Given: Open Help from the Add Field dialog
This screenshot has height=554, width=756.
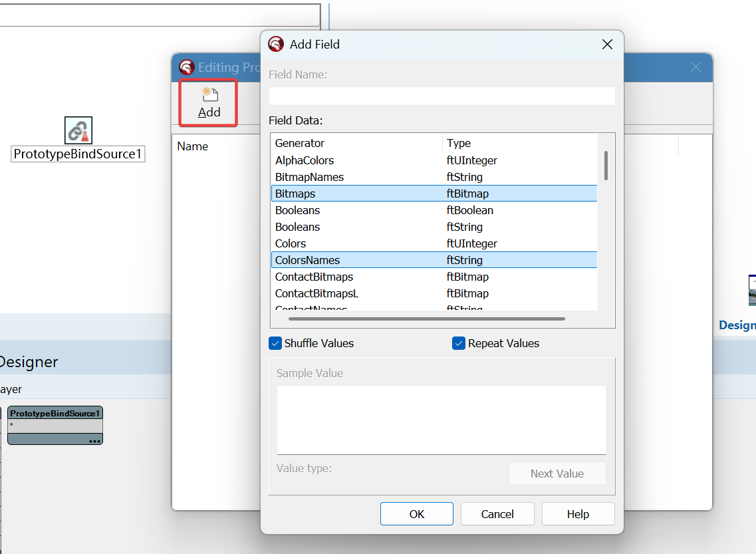Looking at the screenshot, I should pos(578,514).
